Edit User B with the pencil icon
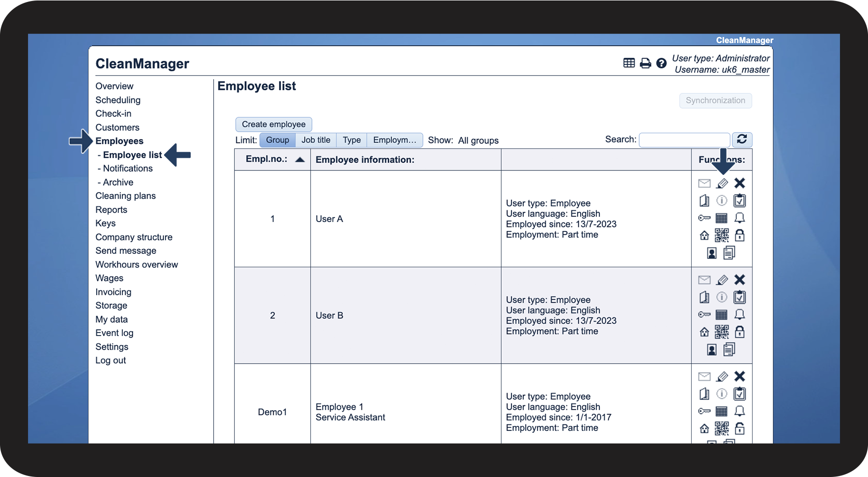The width and height of the screenshot is (868, 477). click(722, 280)
